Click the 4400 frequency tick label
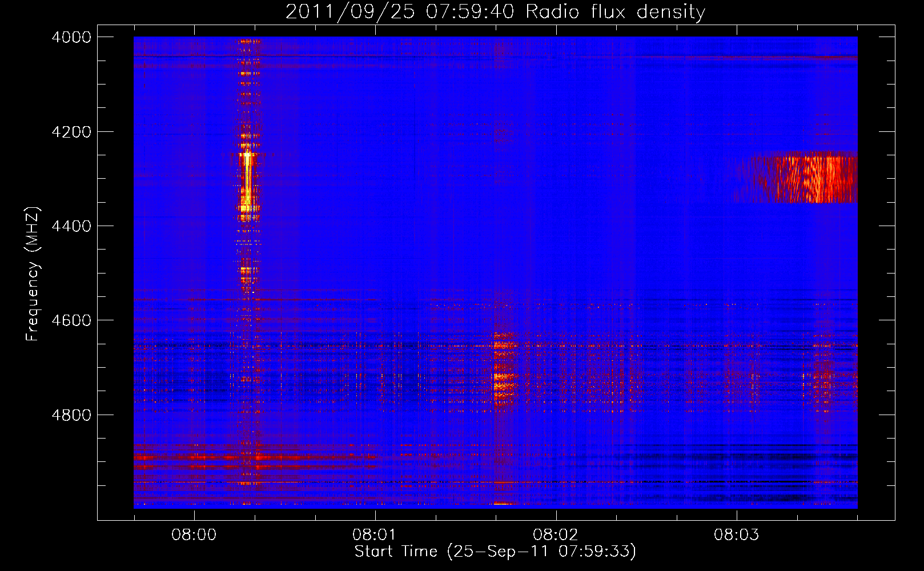Image resolution: width=924 pixels, height=571 pixels. 71,226
